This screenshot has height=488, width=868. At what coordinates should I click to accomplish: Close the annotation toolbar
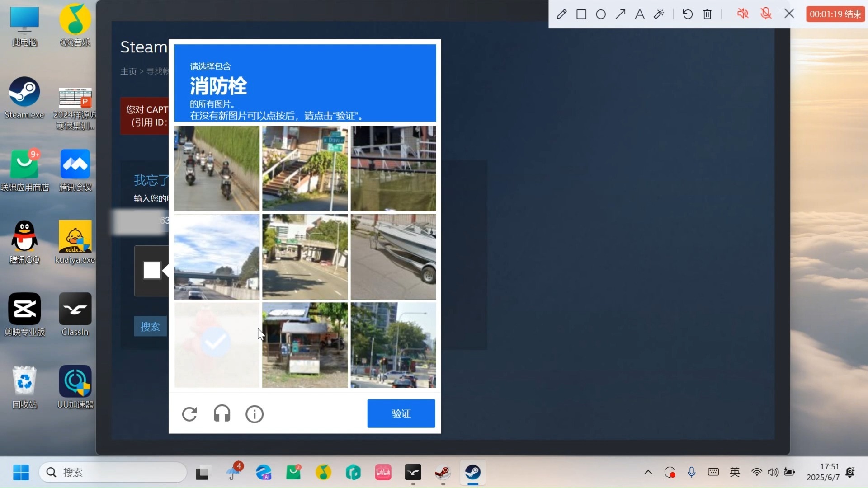coord(789,14)
